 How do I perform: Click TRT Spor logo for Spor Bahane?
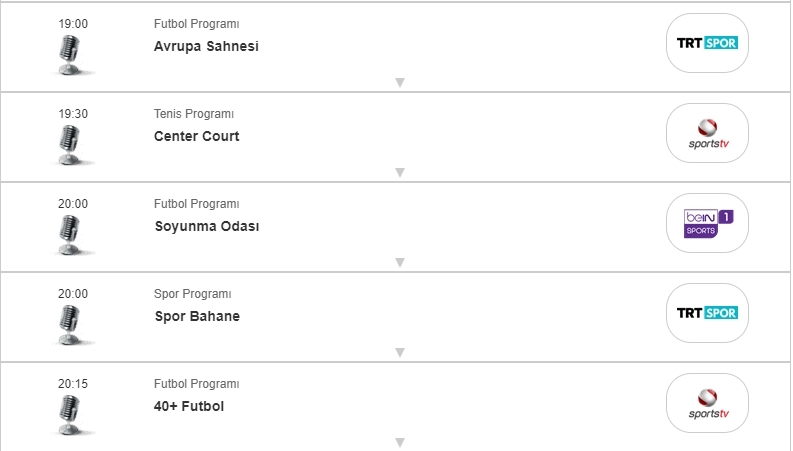[x=707, y=313]
